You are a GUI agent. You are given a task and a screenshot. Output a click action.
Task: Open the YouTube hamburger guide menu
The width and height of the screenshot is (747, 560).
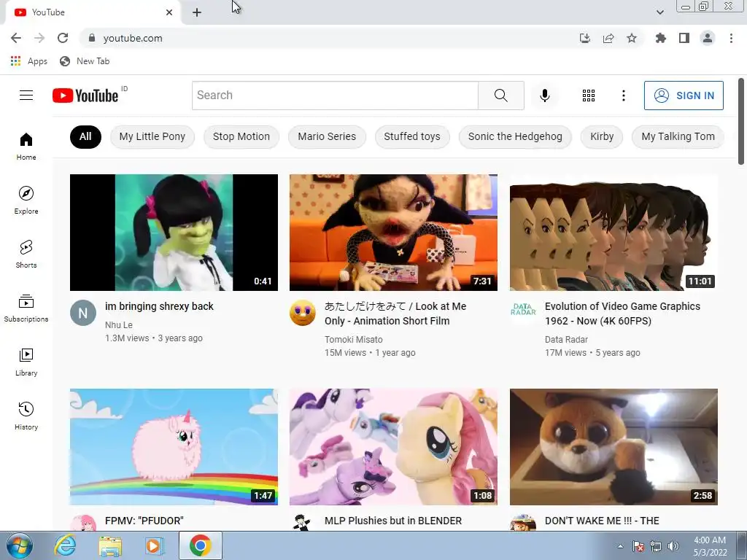click(26, 96)
